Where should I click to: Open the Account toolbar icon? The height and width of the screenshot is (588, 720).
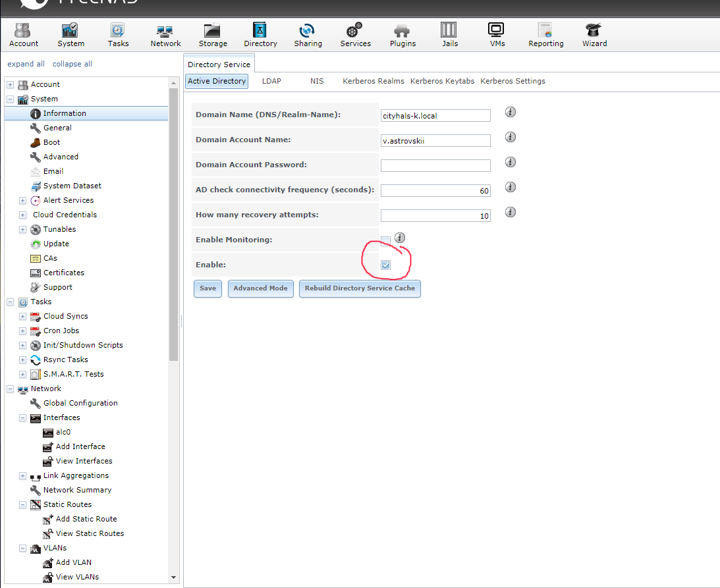pyautogui.click(x=24, y=35)
